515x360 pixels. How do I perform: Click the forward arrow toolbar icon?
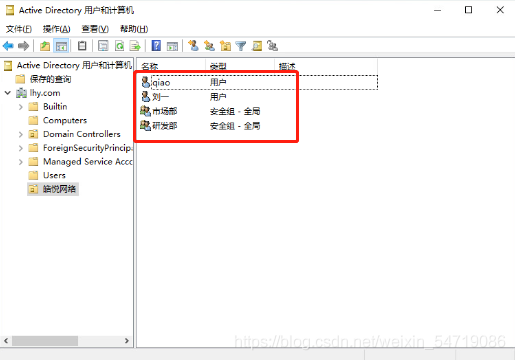[x=23, y=46]
